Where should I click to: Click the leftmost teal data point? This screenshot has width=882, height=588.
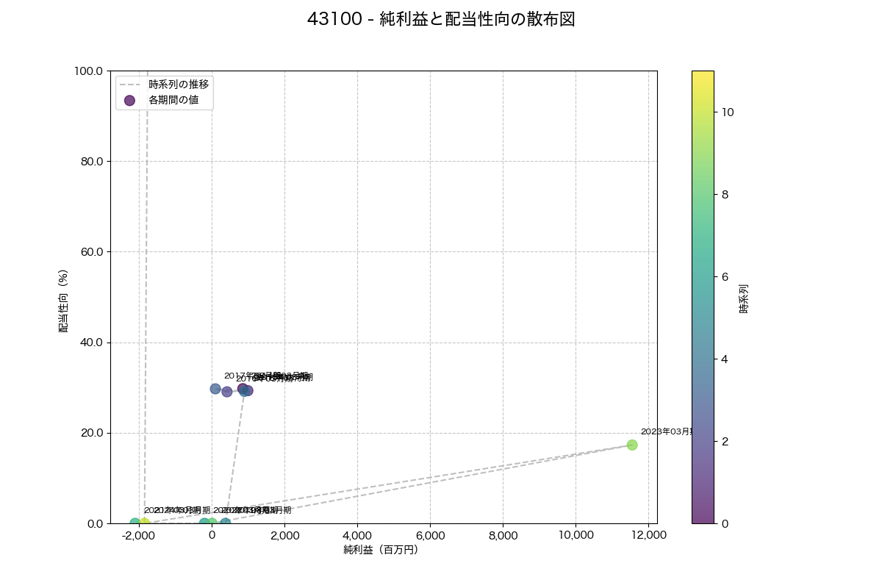pyautogui.click(x=135, y=523)
